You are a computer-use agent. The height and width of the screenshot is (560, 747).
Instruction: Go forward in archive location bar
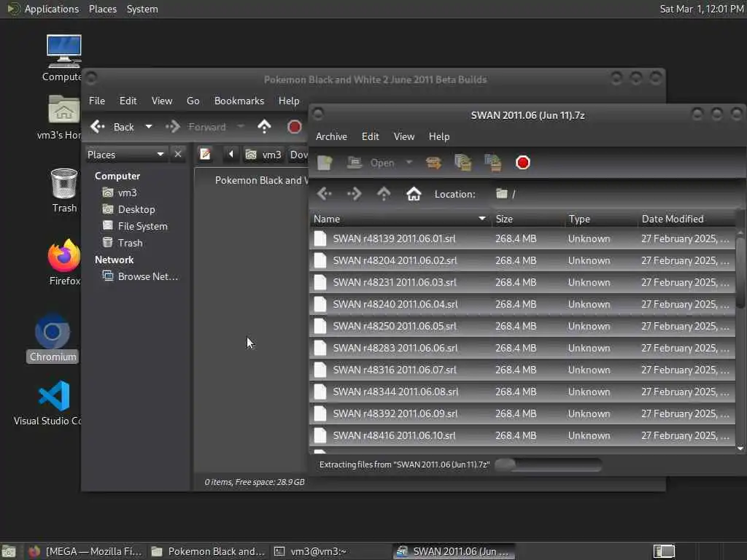pyautogui.click(x=355, y=194)
